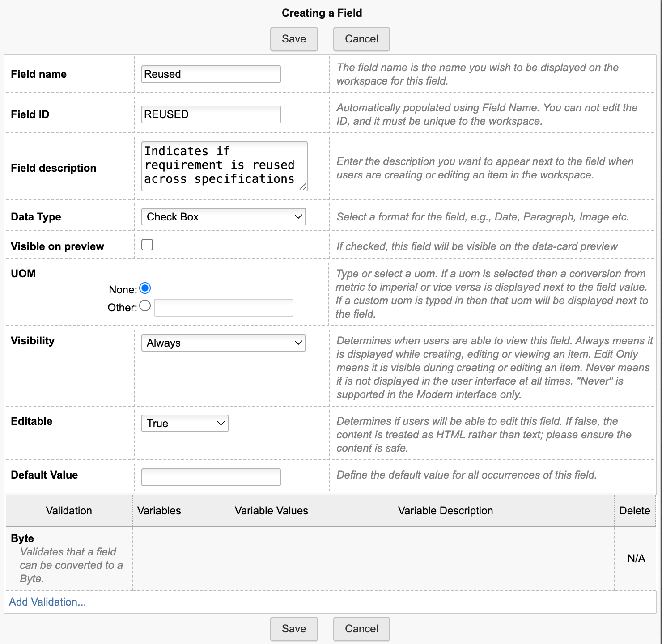This screenshot has height=644, width=662.
Task: Click the Variables column header
Action: coord(159,511)
